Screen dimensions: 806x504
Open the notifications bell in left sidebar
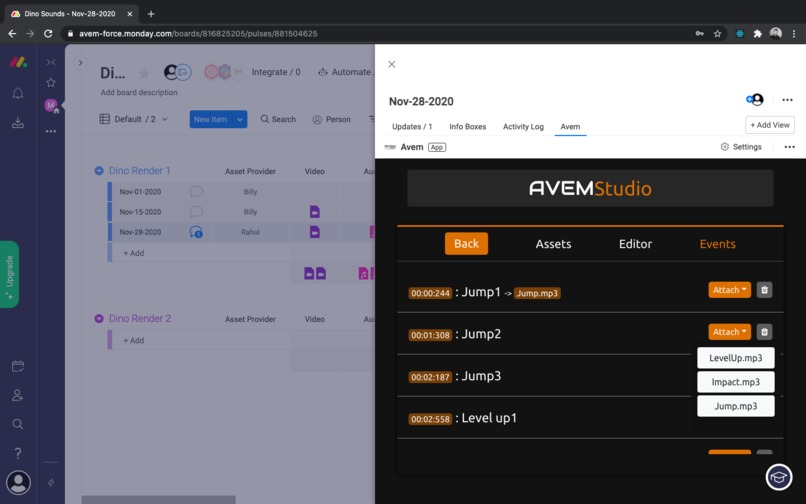click(x=18, y=93)
